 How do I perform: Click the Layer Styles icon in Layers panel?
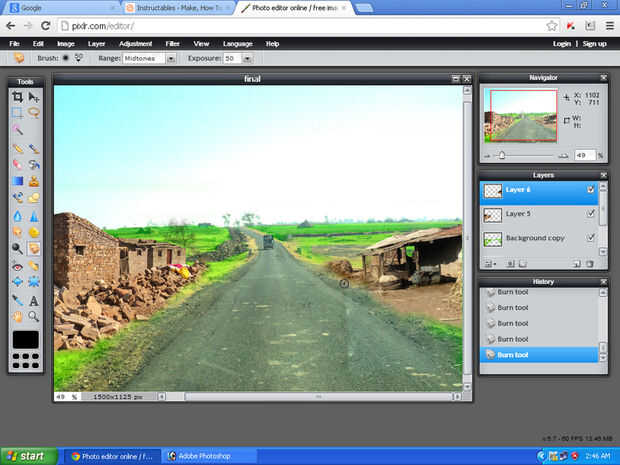click(x=523, y=264)
